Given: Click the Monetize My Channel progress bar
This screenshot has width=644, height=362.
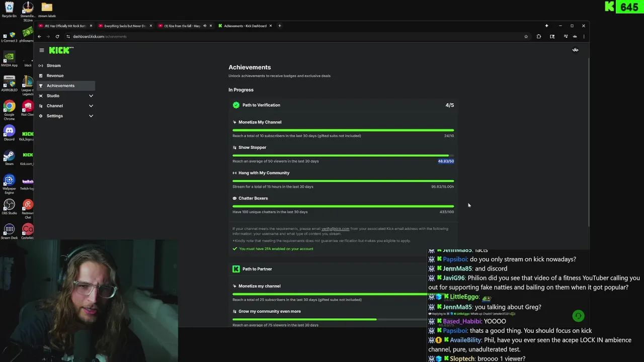Looking at the screenshot, I should click(343, 130).
